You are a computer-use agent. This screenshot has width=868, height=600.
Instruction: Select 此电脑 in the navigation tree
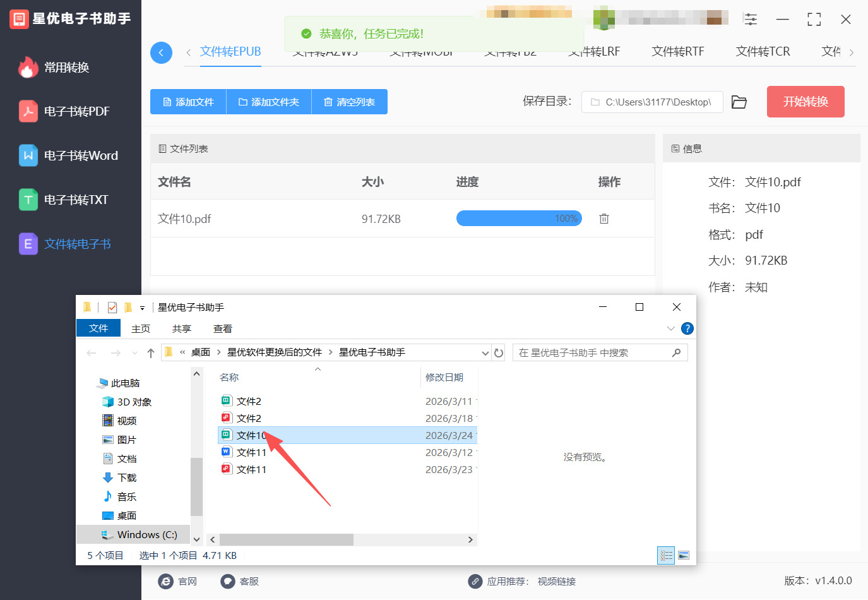click(119, 383)
